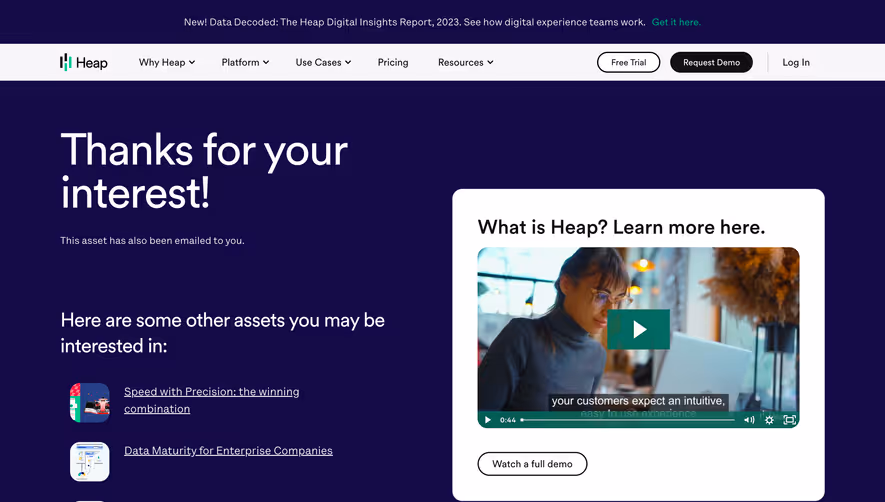The height and width of the screenshot is (502, 885).
Task: Click the Request Demo button
Action: tap(711, 62)
